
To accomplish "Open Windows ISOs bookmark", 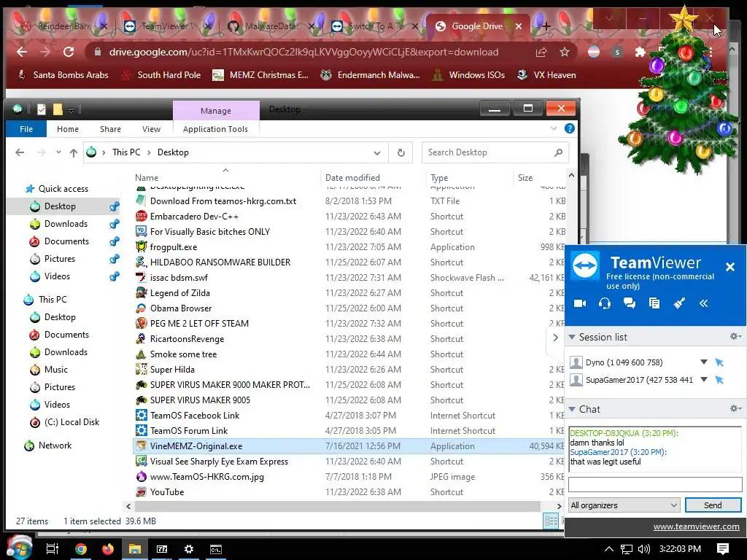I will coord(468,75).
